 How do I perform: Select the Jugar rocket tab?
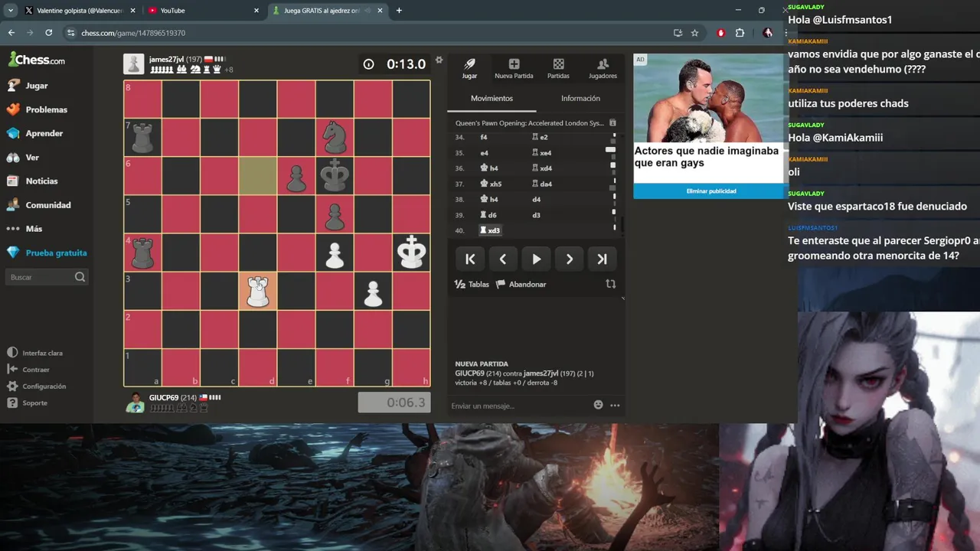469,68
